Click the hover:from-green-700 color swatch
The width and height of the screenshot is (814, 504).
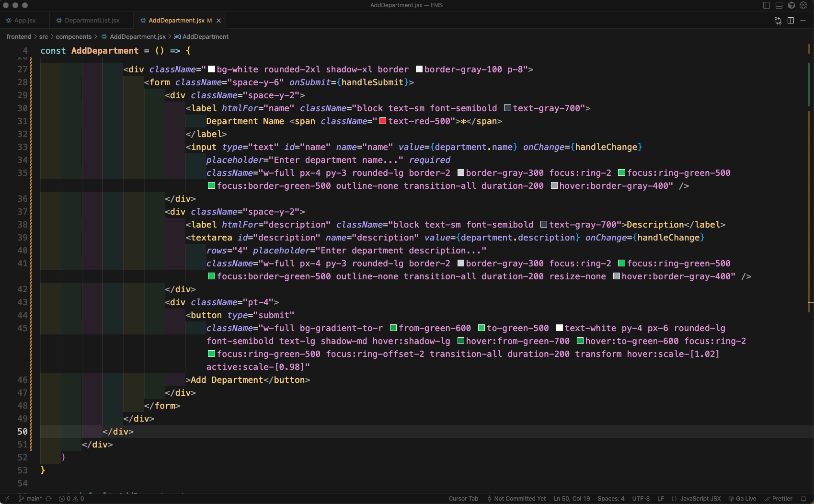click(x=460, y=341)
